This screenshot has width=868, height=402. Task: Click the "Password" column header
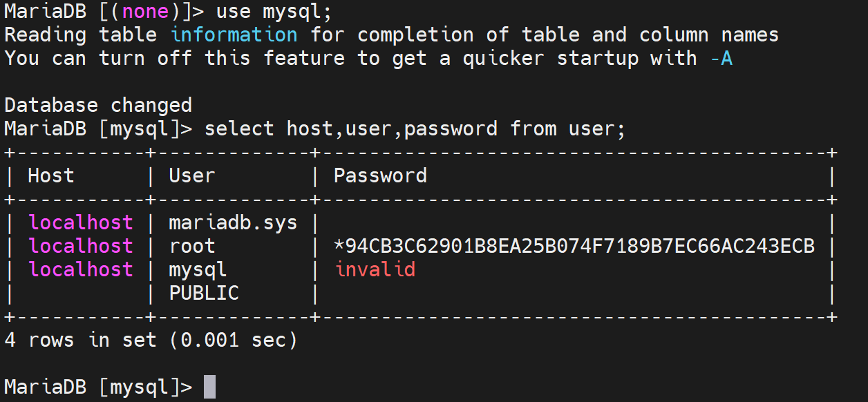point(380,175)
